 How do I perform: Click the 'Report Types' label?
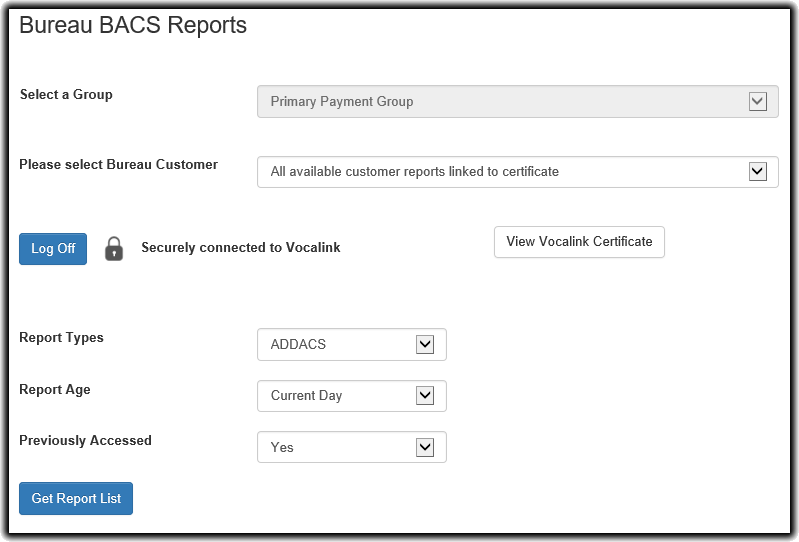click(x=61, y=338)
